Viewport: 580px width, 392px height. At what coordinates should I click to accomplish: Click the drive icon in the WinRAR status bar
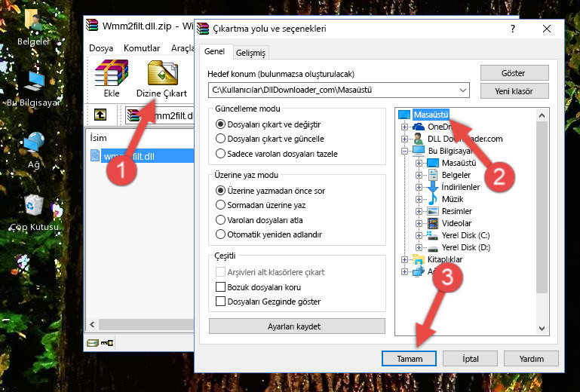[93, 343]
